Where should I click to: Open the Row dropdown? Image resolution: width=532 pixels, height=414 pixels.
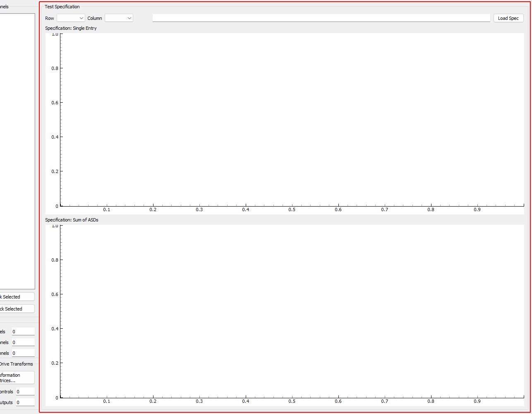(x=70, y=18)
